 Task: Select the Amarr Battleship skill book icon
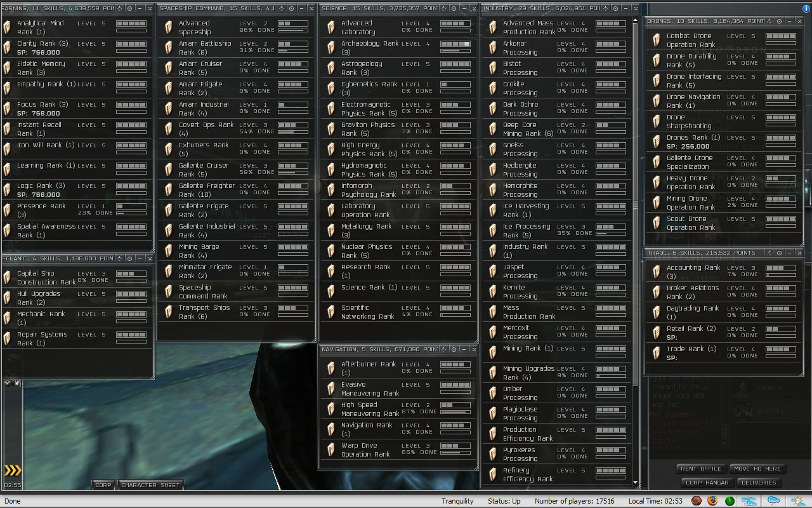click(x=169, y=48)
